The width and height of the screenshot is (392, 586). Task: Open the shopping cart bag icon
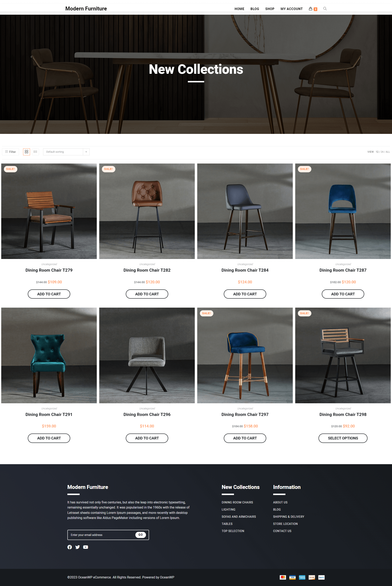(311, 9)
